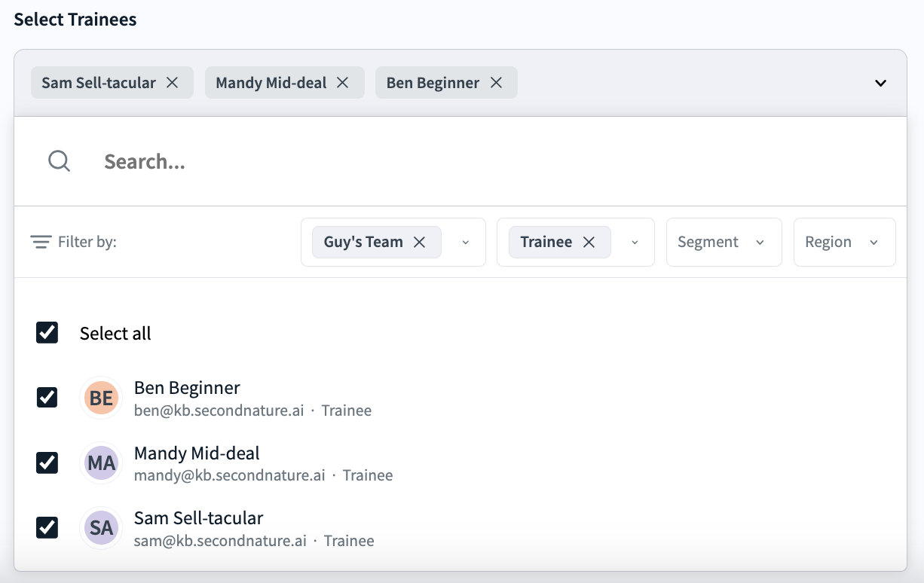Image resolution: width=924 pixels, height=583 pixels.
Task: Click Sam Sell-tacular's SA avatar
Action: (x=101, y=528)
